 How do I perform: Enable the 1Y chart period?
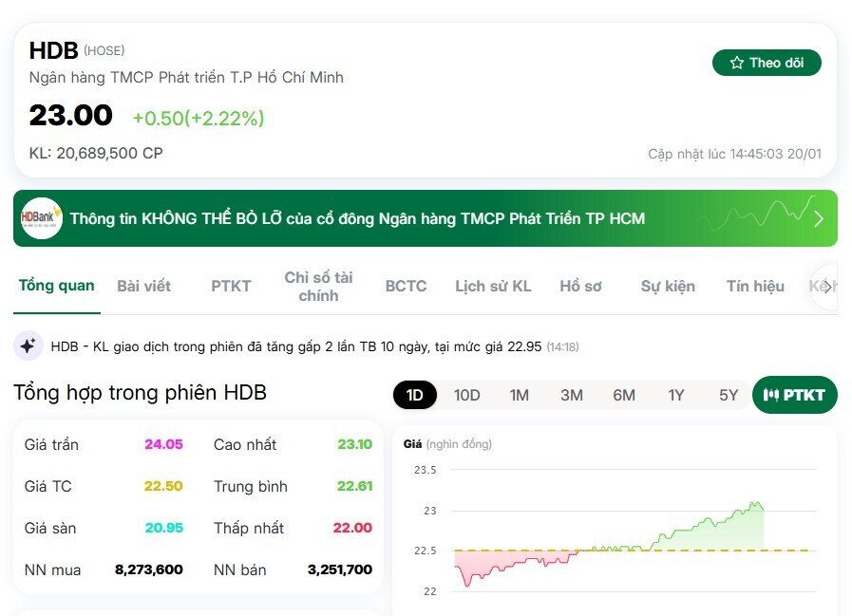(x=676, y=395)
